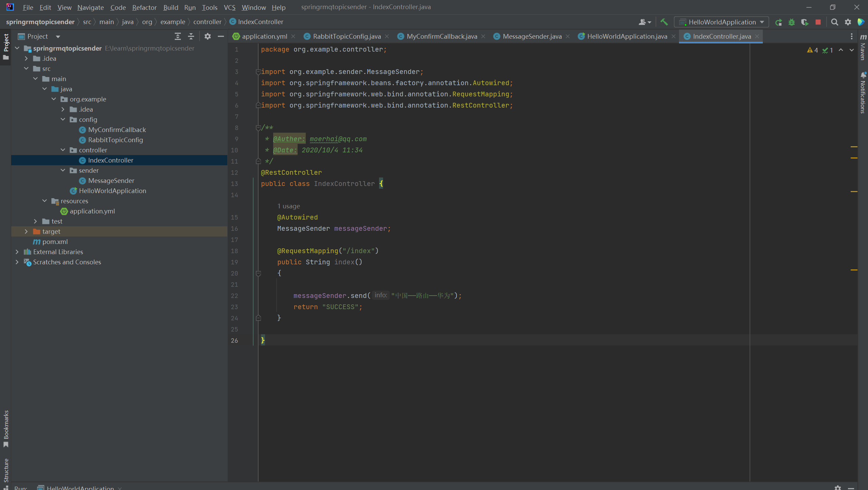Rerun HelloWorldApplication with the green rerun icon
868x490 pixels.
(x=778, y=22)
